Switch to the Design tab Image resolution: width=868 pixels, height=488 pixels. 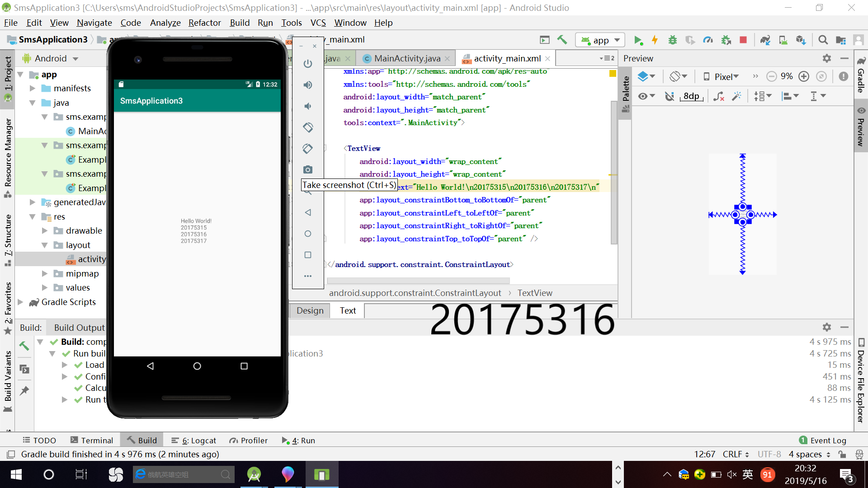click(x=310, y=310)
